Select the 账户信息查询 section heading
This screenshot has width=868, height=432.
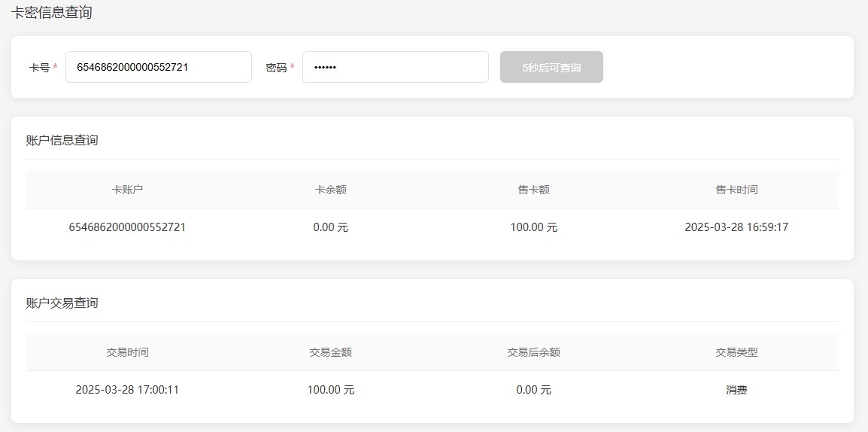62,140
